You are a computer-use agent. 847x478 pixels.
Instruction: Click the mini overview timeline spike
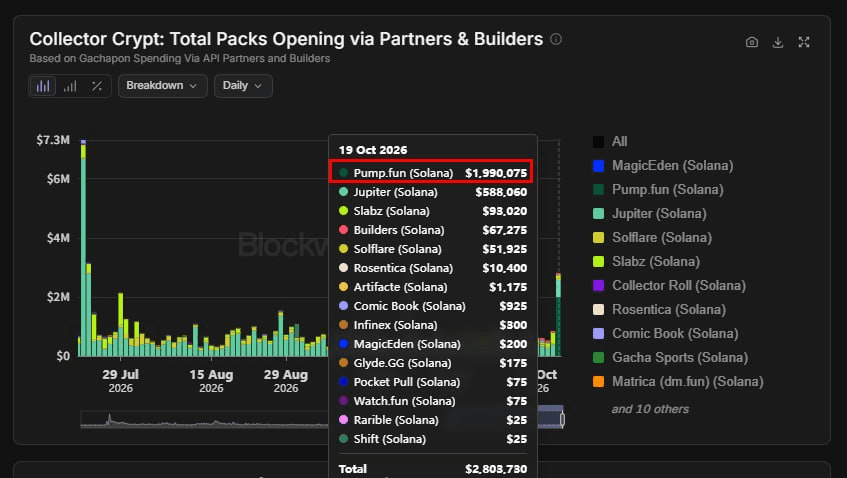(109, 419)
